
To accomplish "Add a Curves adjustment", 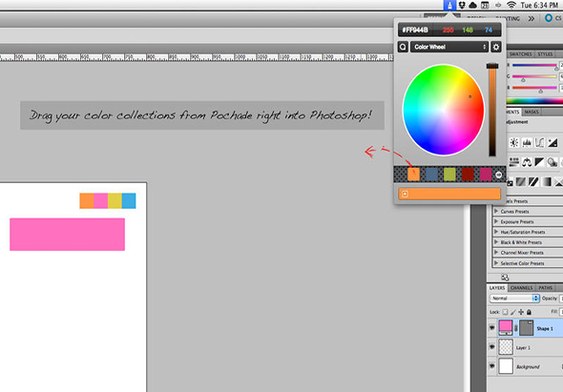I will click(x=539, y=142).
